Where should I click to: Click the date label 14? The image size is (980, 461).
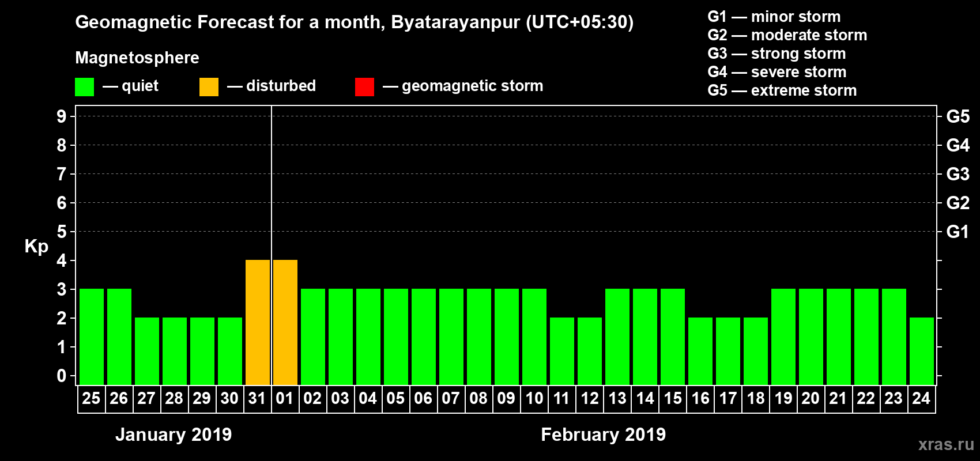point(644,398)
